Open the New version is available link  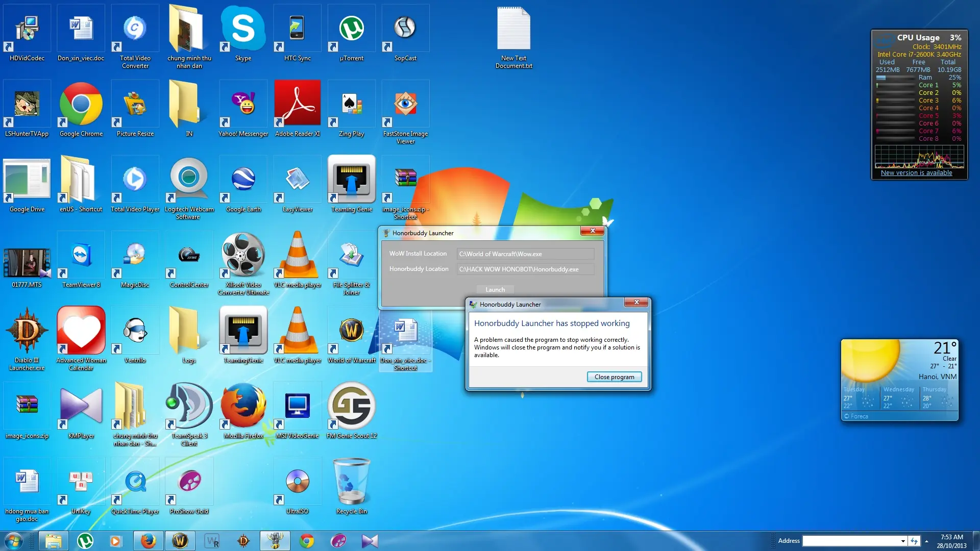tap(916, 173)
